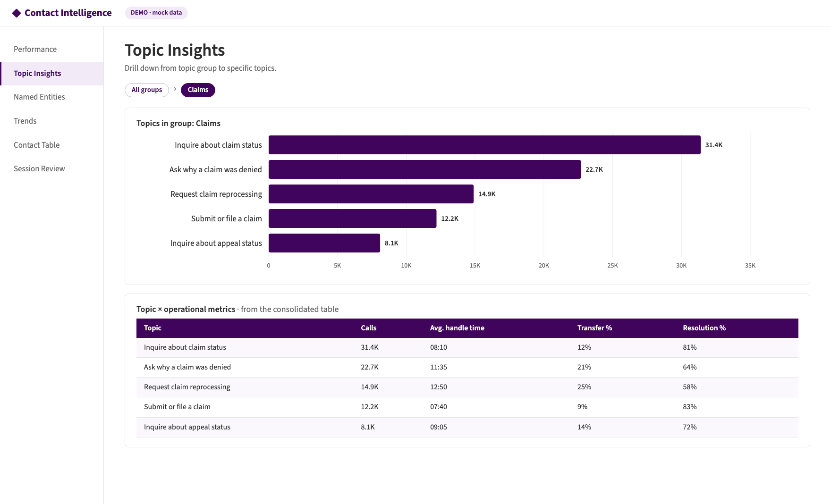
Task: Click the 11:35 handle time value
Action: pyautogui.click(x=439, y=367)
